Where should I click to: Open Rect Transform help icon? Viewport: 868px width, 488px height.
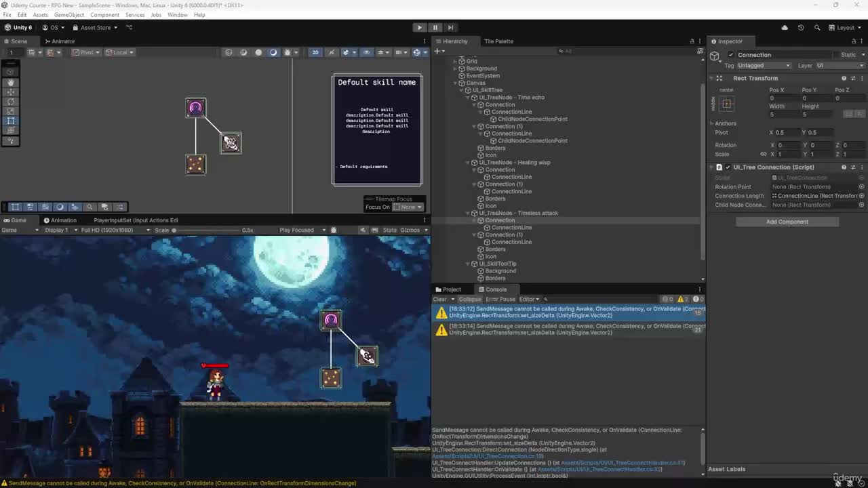(844, 78)
